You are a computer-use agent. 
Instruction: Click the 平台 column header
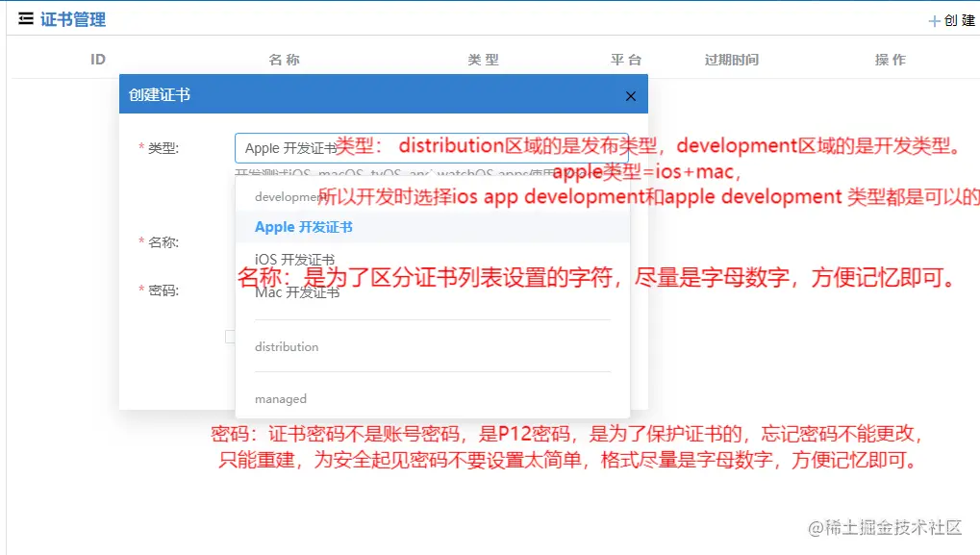coord(626,60)
